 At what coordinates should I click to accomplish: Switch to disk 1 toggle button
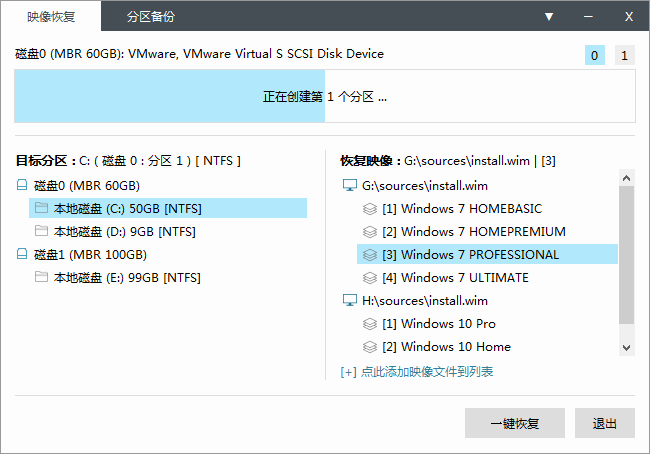625,56
